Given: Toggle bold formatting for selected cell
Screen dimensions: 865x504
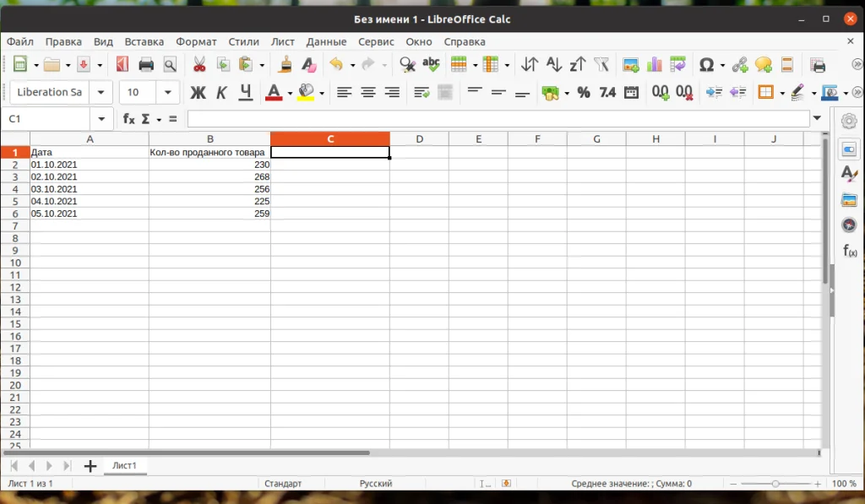Looking at the screenshot, I should 198,93.
